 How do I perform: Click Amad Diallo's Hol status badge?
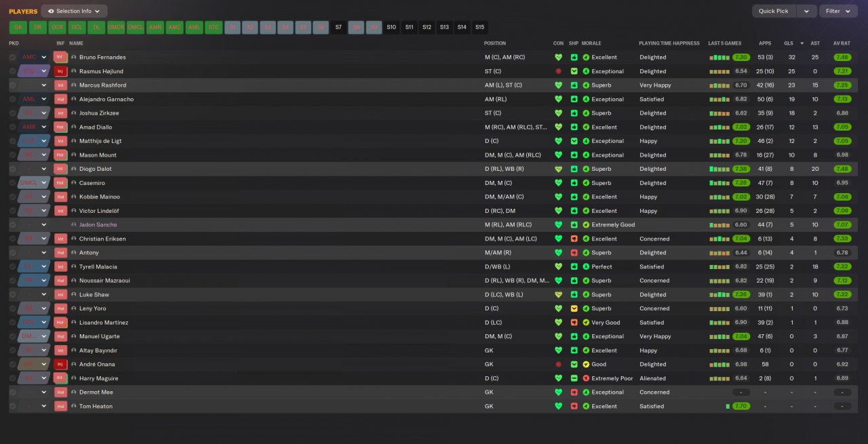pyautogui.click(x=60, y=127)
